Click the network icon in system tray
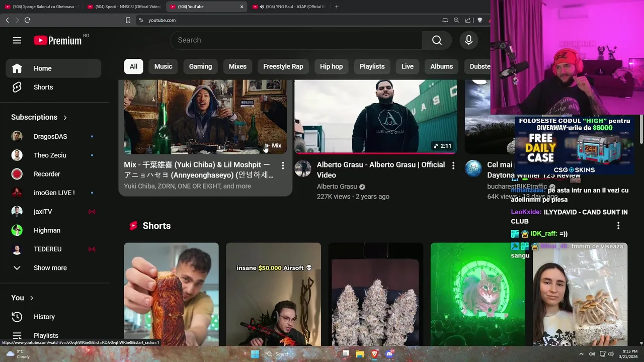Image resolution: width=644 pixels, height=362 pixels. [x=602, y=354]
